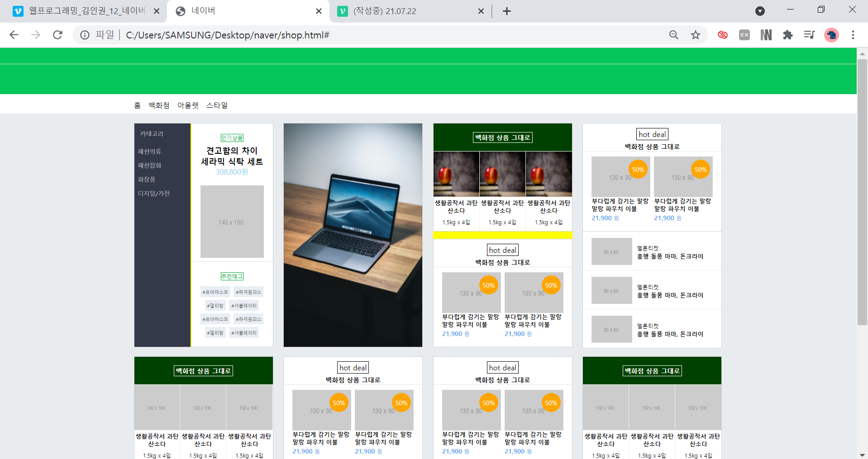Open the Extensions puzzle piece menu
The width and height of the screenshot is (868, 459).
[788, 35]
